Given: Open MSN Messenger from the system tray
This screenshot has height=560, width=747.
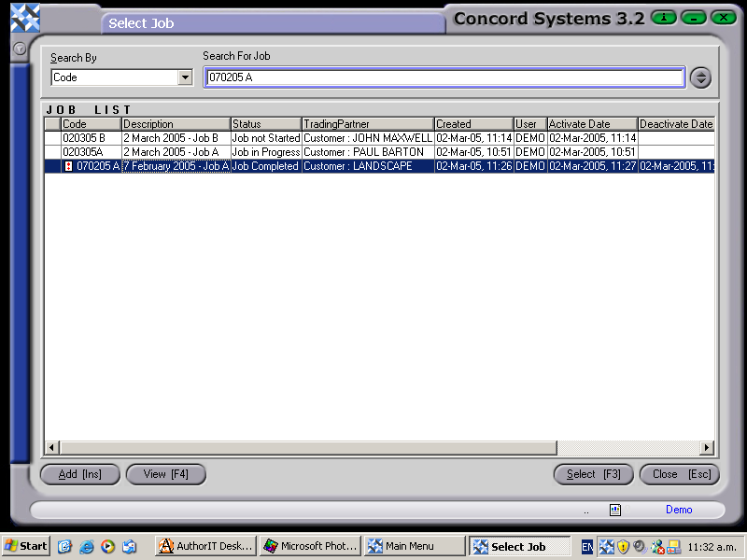Looking at the screenshot, I should 658,545.
